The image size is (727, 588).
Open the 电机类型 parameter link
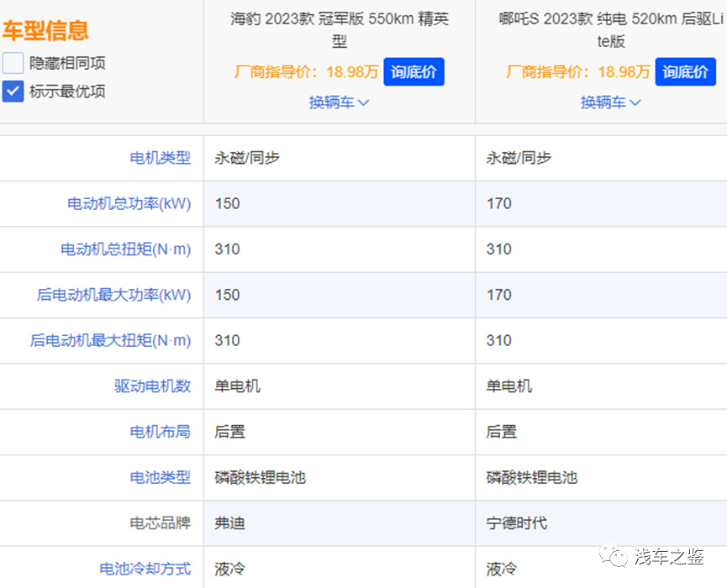coord(160,158)
